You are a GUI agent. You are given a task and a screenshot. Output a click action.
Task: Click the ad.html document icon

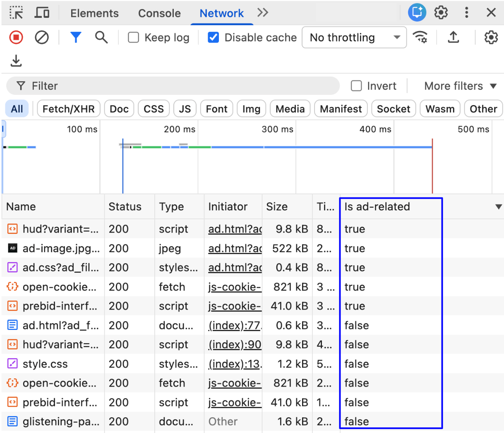(13, 325)
